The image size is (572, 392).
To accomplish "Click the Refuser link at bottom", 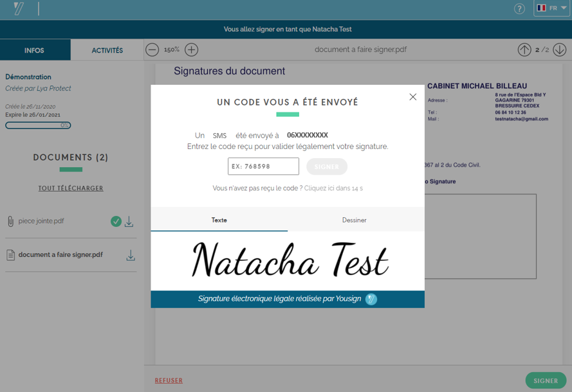I will (169, 380).
